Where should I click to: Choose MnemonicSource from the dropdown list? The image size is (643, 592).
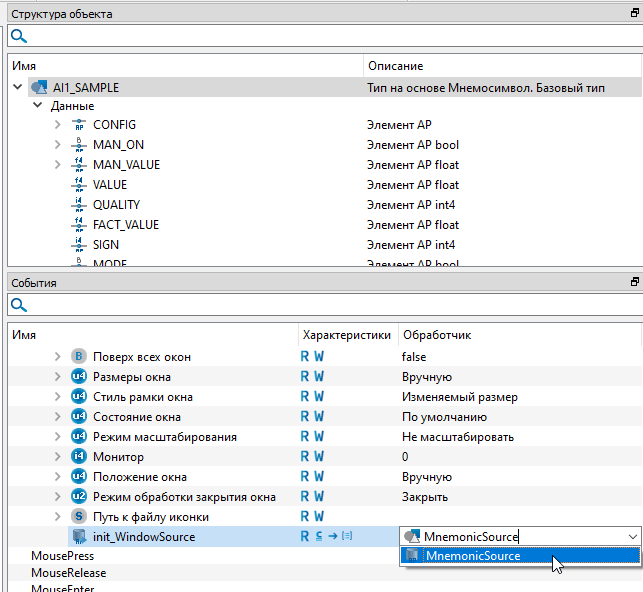point(472,556)
